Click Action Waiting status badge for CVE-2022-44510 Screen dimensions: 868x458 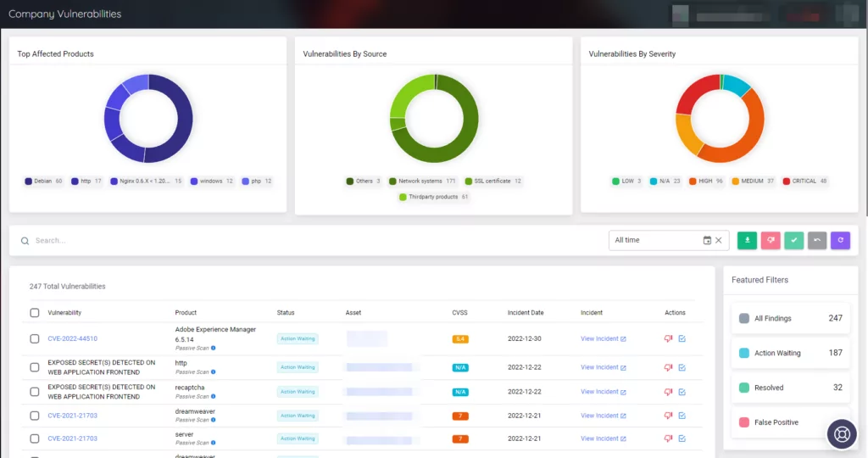tap(298, 338)
